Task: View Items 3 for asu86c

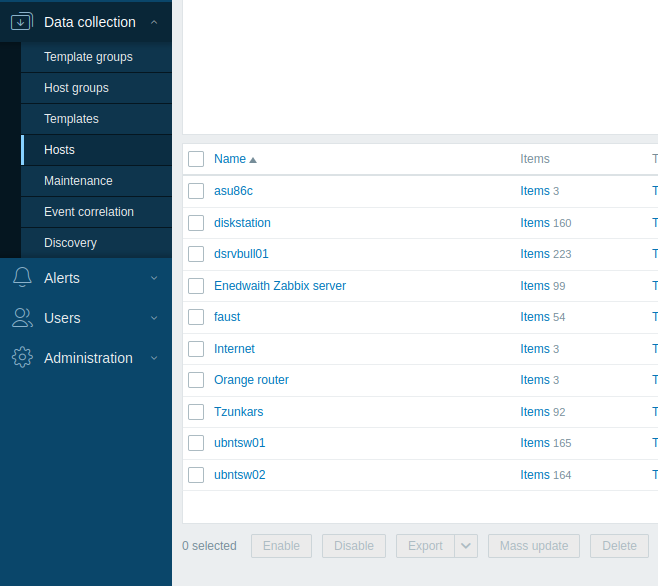Action: point(535,191)
